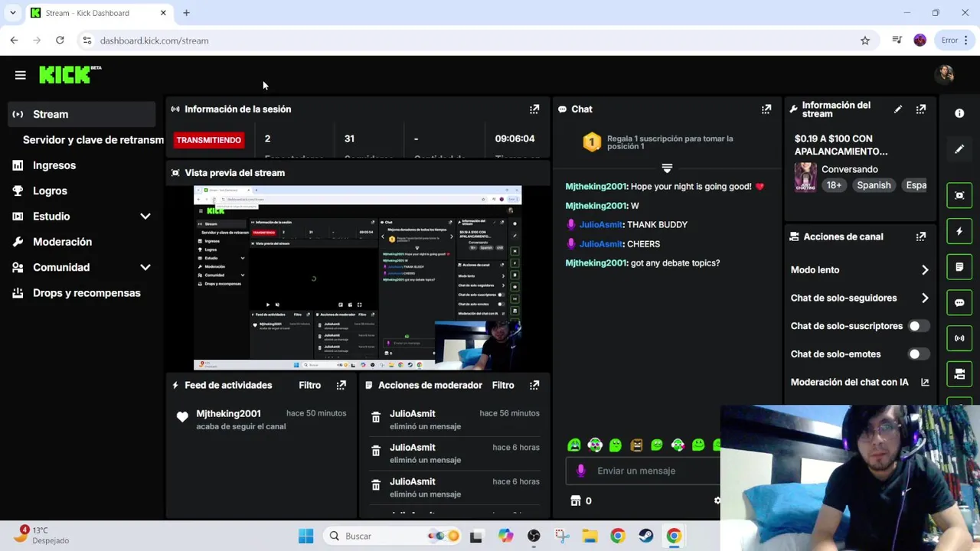This screenshot has width=980, height=551.
Task: Toggle the note widget sidebar icon
Action: [959, 267]
